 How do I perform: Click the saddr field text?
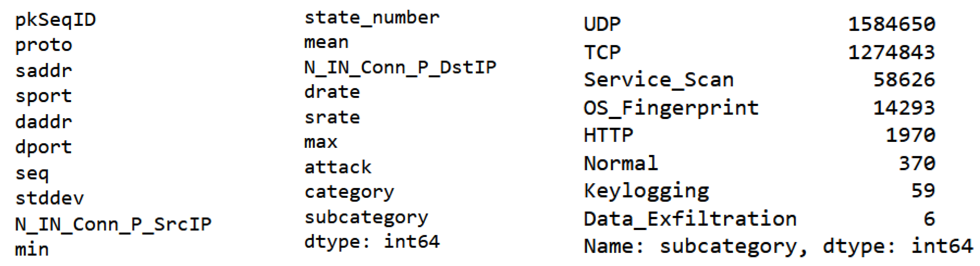[43, 71]
